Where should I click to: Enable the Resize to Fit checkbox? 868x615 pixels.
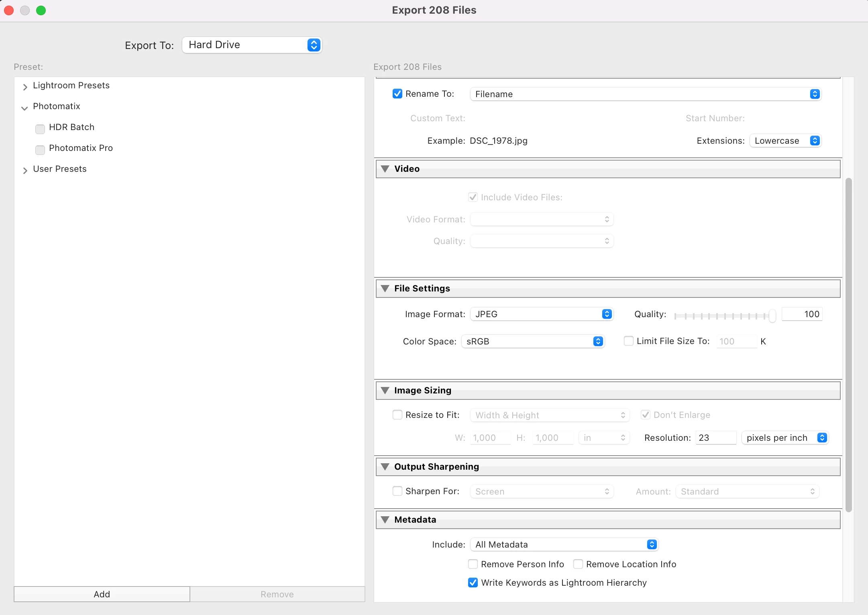(397, 415)
